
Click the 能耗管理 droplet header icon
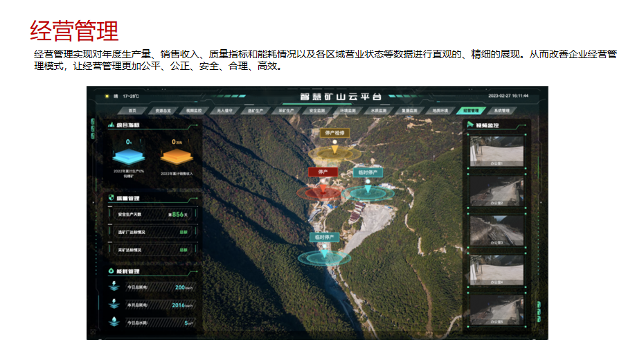pyautogui.click(x=110, y=271)
